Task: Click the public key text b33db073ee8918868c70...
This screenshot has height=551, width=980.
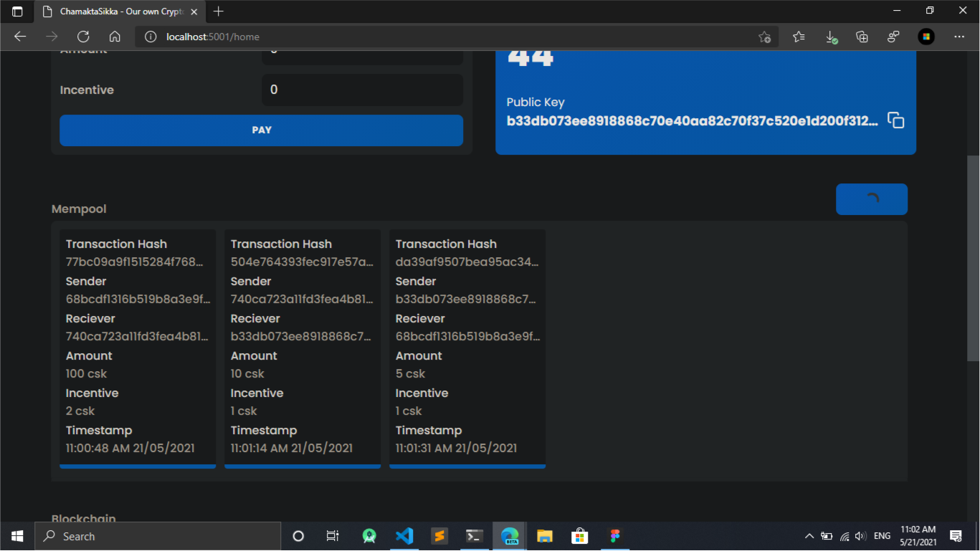Action: (692, 121)
